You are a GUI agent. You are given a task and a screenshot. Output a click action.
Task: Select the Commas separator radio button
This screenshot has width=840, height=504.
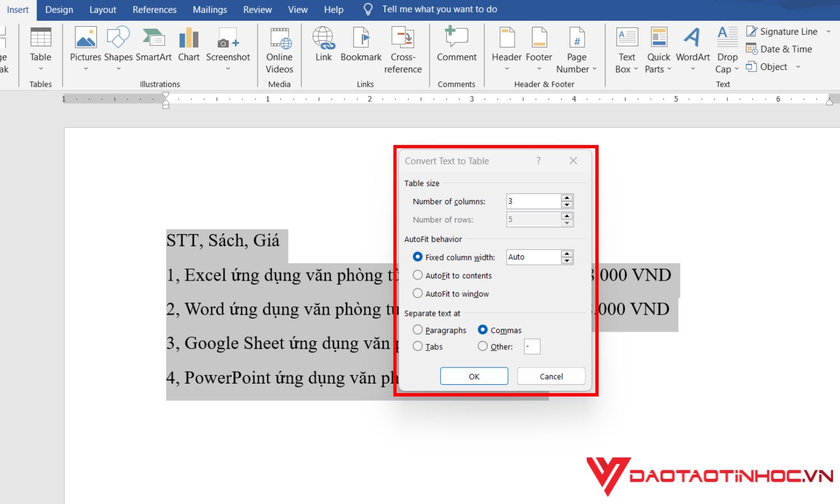click(x=483, y=330)
